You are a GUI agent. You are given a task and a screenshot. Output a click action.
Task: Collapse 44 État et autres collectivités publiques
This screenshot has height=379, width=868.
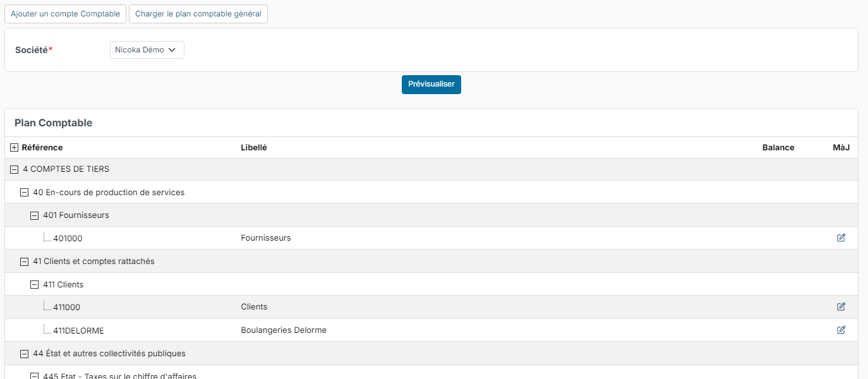click(x=25, y=354)
